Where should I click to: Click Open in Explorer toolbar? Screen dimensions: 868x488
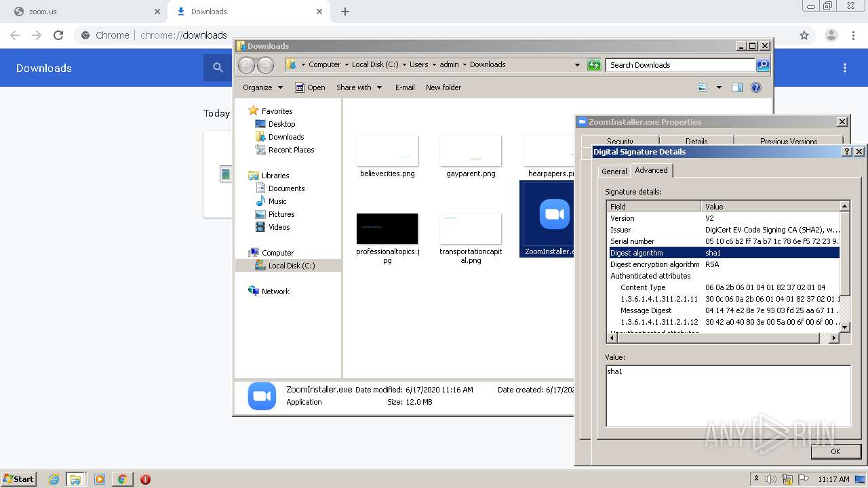(x=311, y=87)
